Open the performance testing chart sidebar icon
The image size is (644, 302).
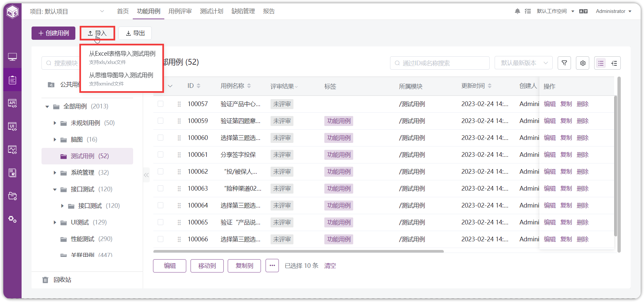(x=13, y=150)
